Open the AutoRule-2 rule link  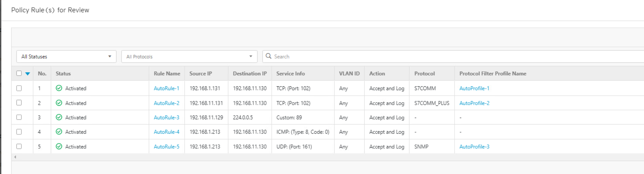(x=166, y=103)
